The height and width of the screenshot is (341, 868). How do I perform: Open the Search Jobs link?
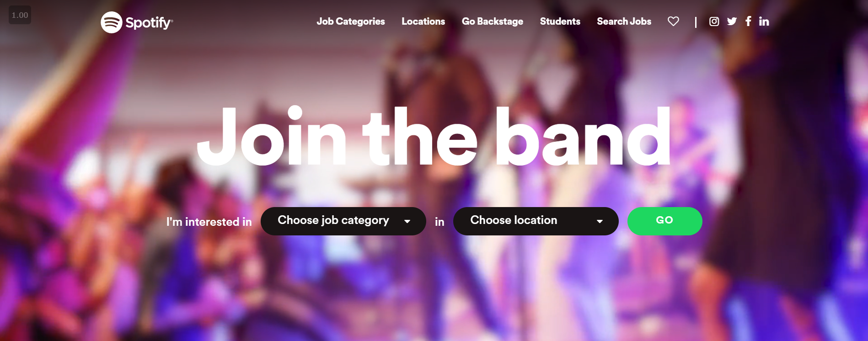point(624,21)
